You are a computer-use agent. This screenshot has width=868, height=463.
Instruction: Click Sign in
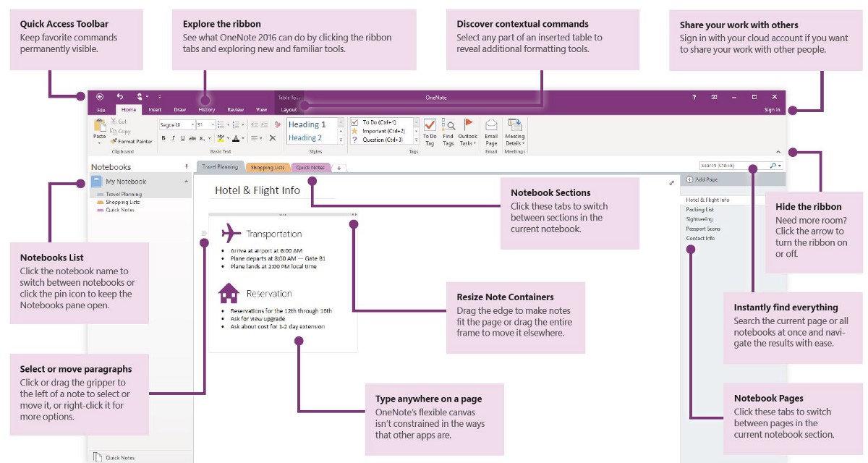(x=773, y=109)
